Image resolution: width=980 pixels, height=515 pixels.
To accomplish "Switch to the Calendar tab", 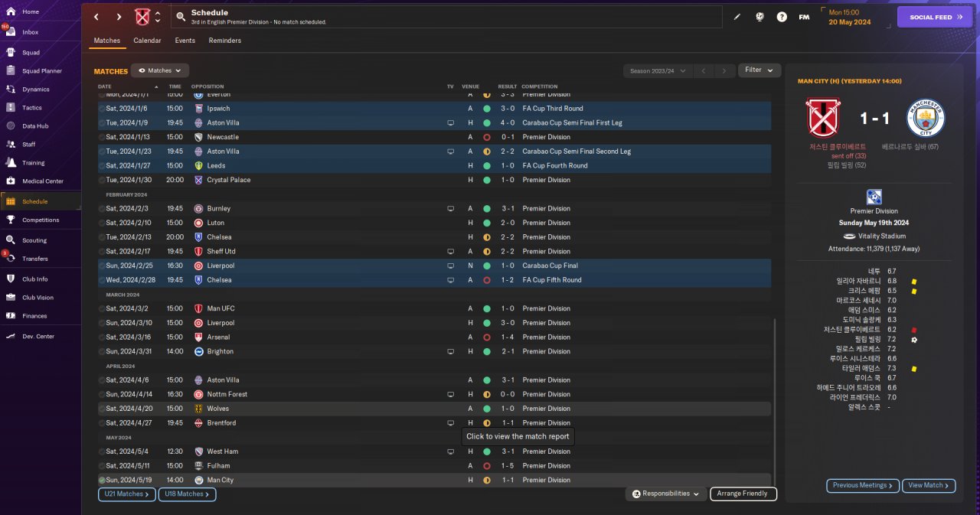I will click(147, 41).
